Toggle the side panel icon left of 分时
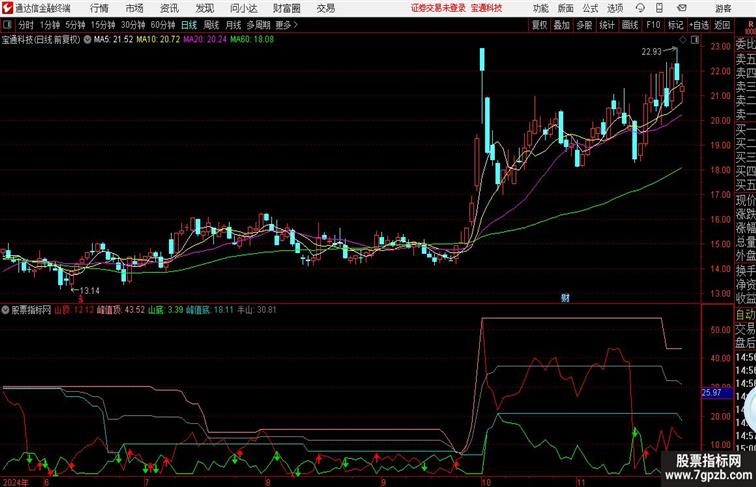The image size is (756, 487). coord(7,25)
